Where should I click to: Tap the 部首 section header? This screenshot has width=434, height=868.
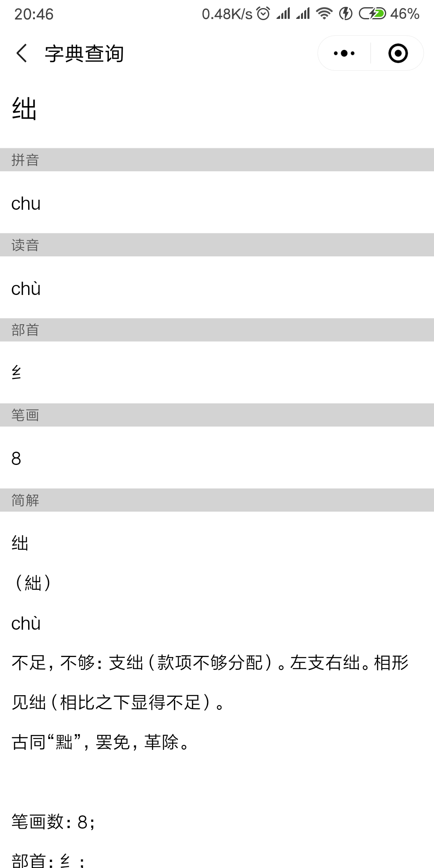pos(217,330)
